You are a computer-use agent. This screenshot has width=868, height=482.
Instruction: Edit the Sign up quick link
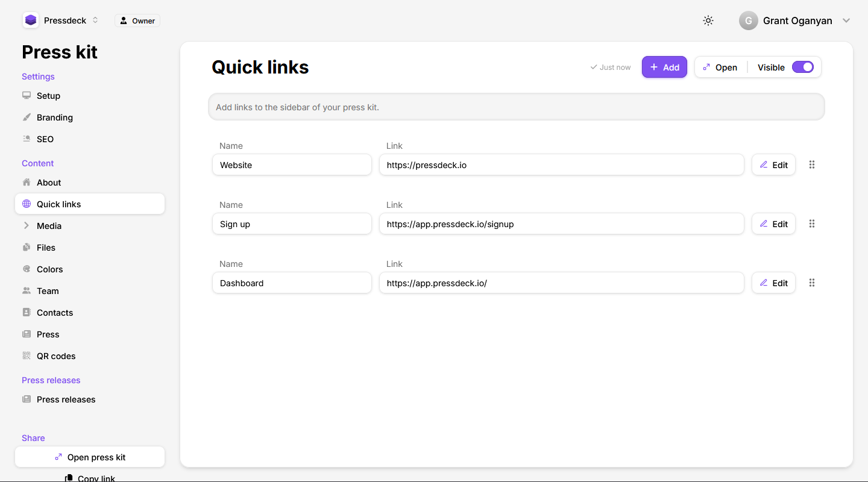(773, 224)
